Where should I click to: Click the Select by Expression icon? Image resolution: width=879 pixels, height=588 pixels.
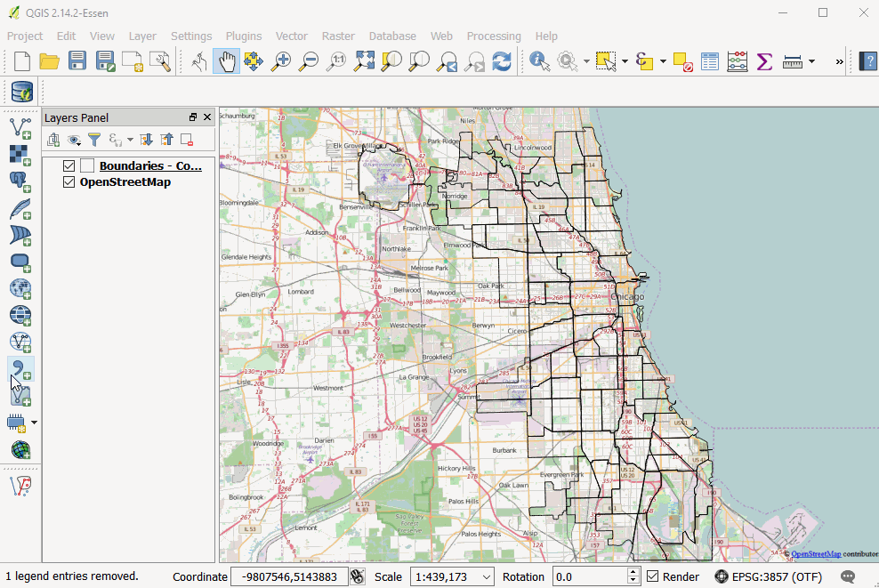(644, 61)
